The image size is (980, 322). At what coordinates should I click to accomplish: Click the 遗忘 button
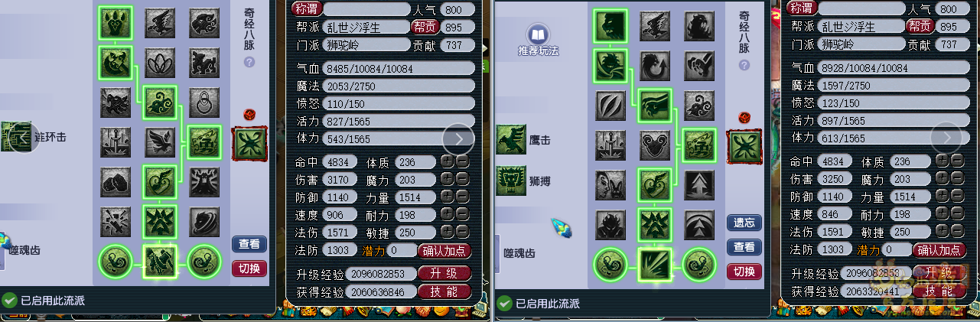click(x=744, y=223)
